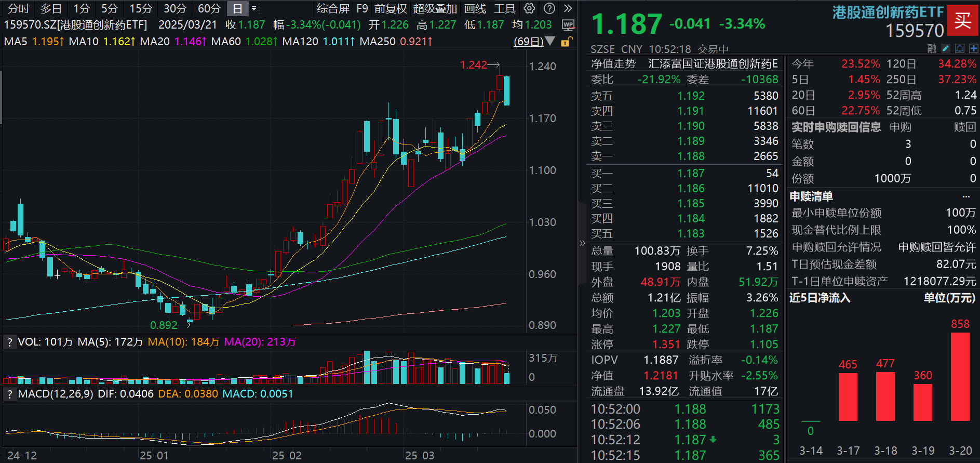Open the dropdown arrow next to 日
Viewport: 980px width, 463px height.
254,8
